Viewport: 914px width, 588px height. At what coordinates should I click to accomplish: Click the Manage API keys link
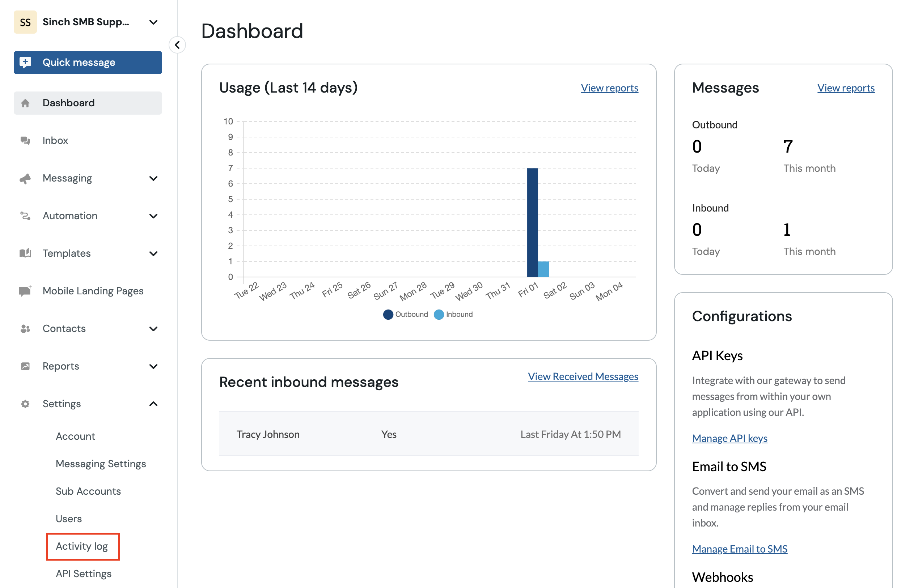point(729,438)
